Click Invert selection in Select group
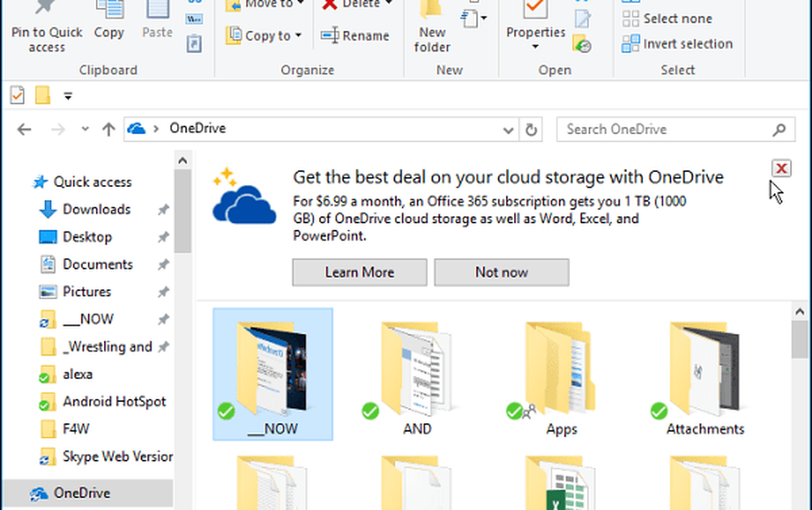This screenshot has width=812, height=510. tap(677, 44)
